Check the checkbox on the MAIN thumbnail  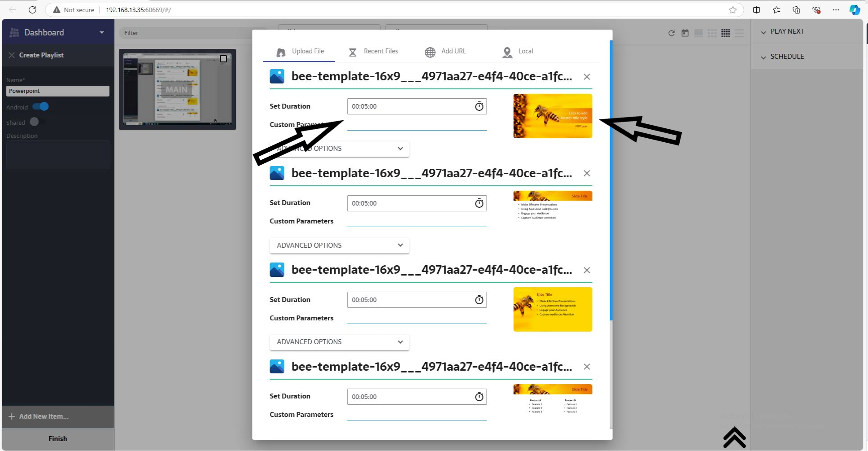223,59
